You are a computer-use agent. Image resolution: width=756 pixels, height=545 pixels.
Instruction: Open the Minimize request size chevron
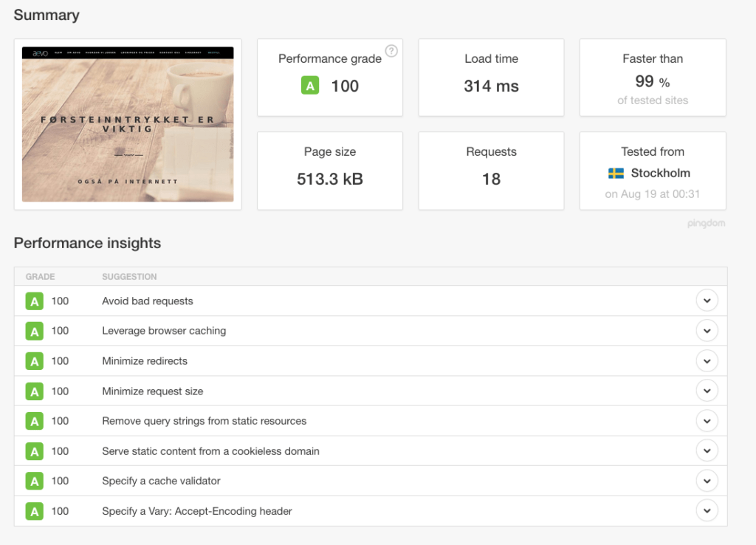click(x=707, y=391)
